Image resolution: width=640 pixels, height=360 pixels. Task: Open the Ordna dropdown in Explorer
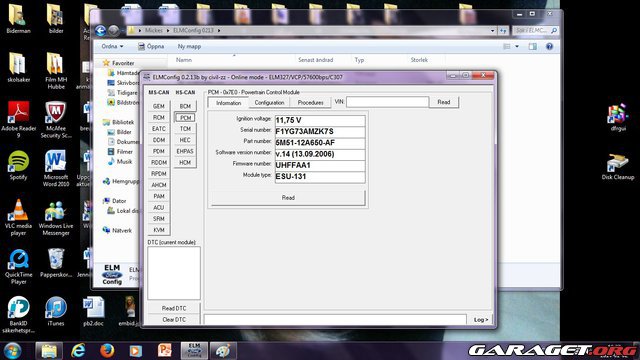coord(112,47)
